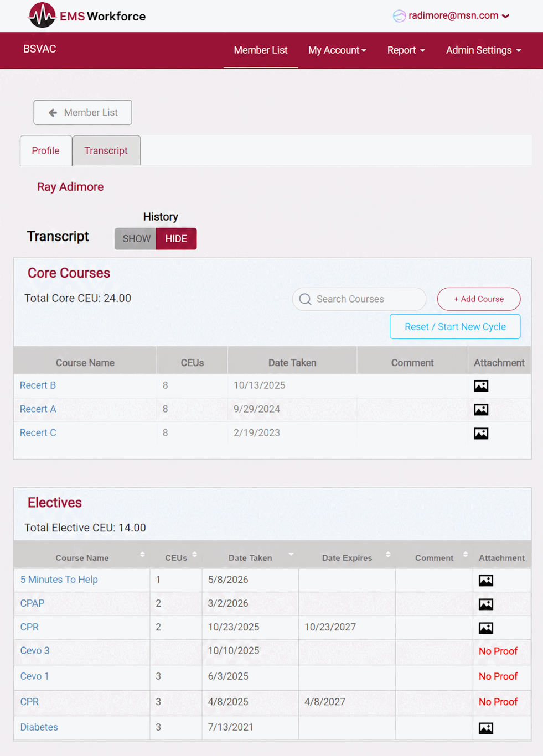Click the search magnifier icon in Search Courses

(305, 299)
